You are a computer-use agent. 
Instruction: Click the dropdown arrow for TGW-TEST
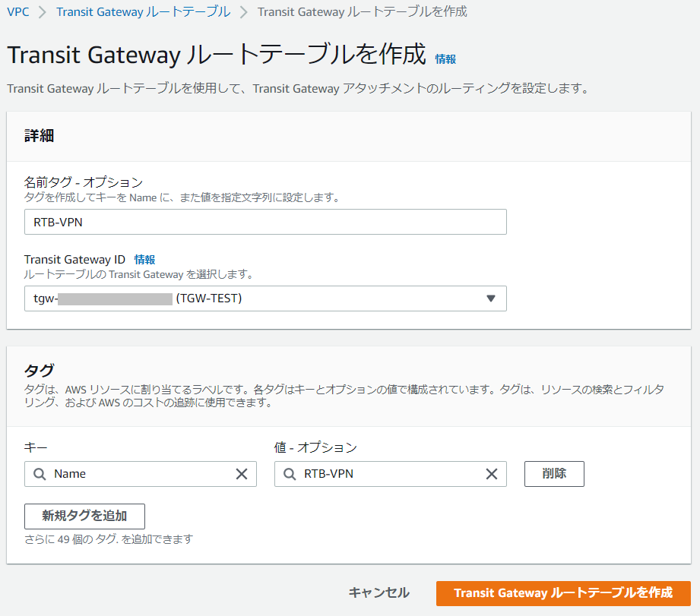point(491,299)
